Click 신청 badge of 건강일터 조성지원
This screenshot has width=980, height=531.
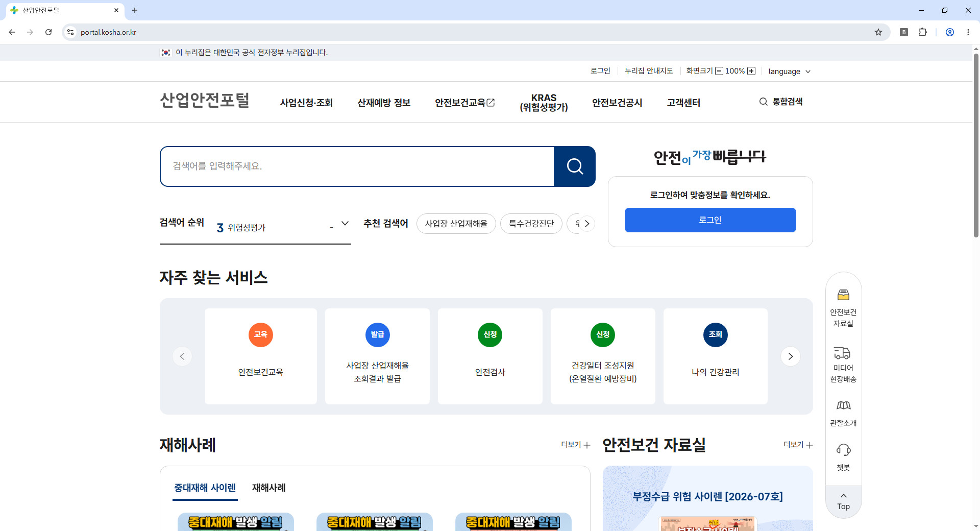[x=603, y=334]
